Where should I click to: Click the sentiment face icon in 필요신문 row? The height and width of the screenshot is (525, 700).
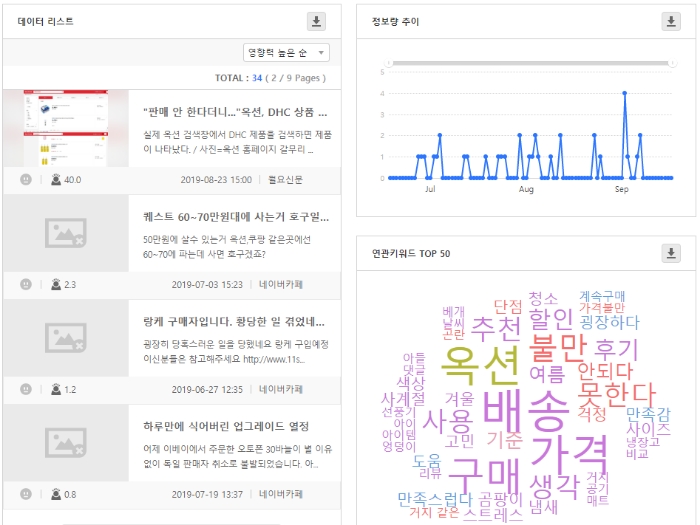[25, 180]
